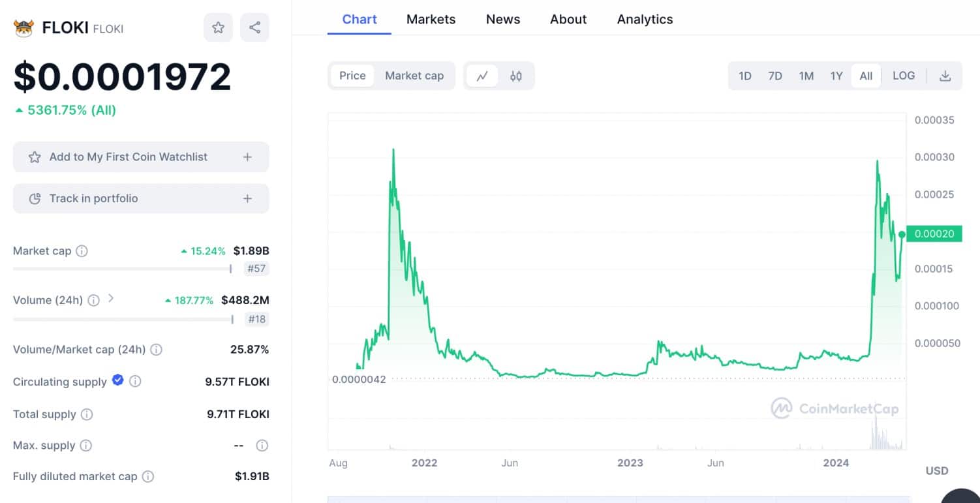Viewport: 980px width, 503px height.
Task: Click the $0.0001972 price text
Action: [122, 77]
